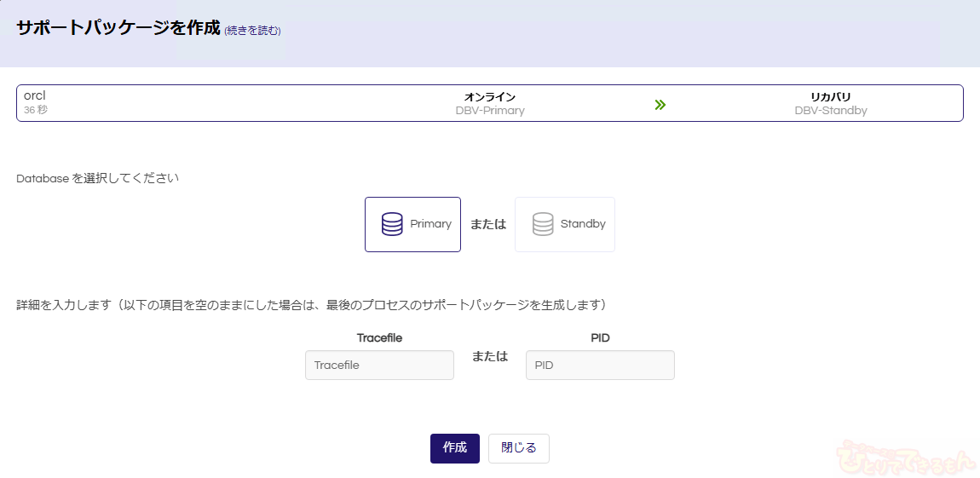The image size is (980, 478).
Task: Click the watermark logo in bottom-right corner
Action: [907, 458]
